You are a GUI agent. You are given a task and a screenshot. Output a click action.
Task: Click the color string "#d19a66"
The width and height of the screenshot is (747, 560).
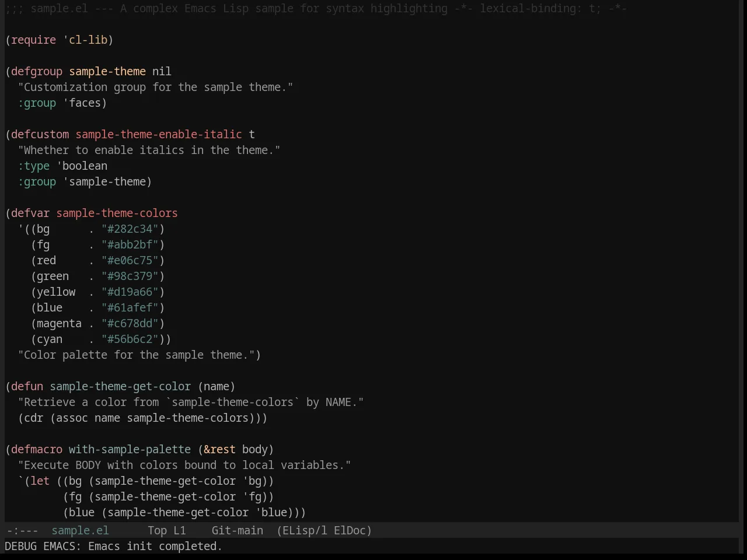point(130,292)
